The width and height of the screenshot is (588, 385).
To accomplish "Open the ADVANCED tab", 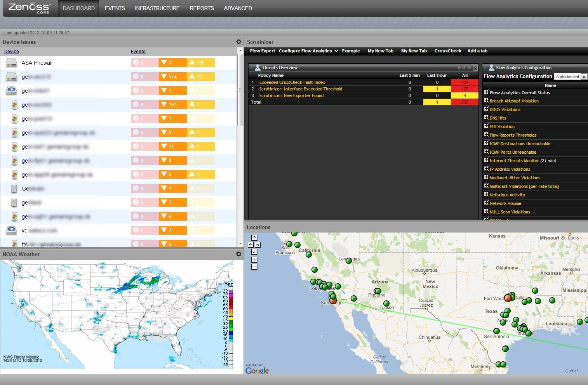I will point(238,8).
